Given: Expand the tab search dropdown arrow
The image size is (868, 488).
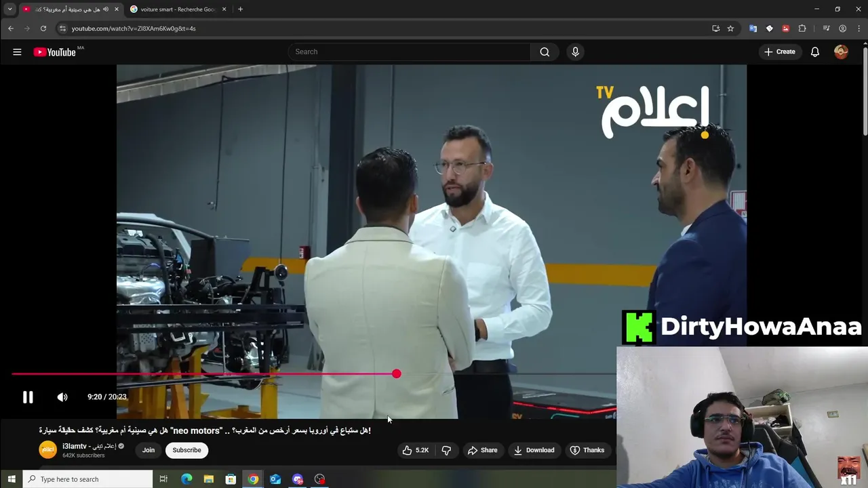Looking at the screenshot, I should pos(9,9).
